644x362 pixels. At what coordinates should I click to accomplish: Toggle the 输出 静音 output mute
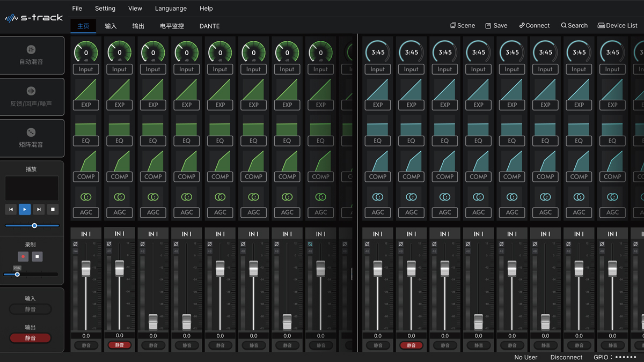tap(31, 338)
